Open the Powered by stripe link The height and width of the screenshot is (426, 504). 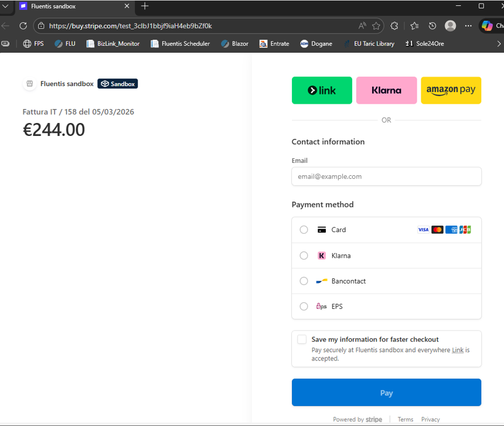(x=357, y=419)
